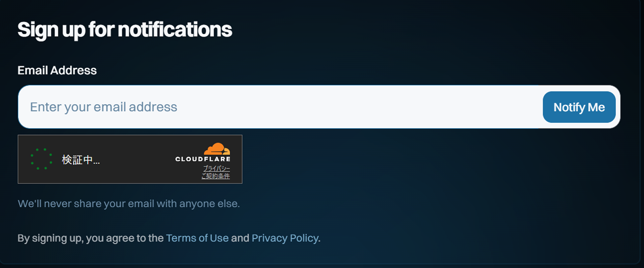Click the Email Address field label
The height and width of the screenshot is (268, 644).
point(57,70)
